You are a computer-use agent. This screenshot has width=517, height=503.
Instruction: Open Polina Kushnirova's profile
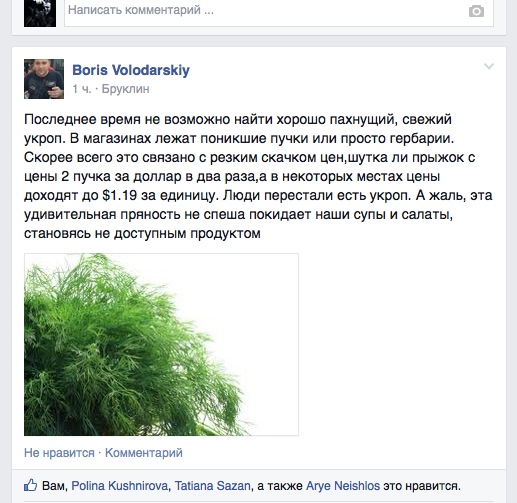pos(120,486)
